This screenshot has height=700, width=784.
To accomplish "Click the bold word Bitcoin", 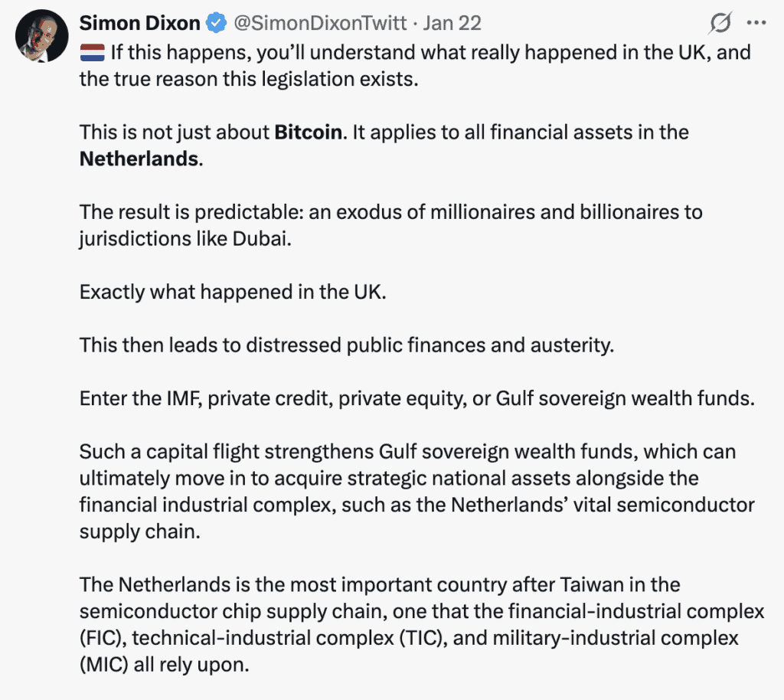I will point(308,132).
